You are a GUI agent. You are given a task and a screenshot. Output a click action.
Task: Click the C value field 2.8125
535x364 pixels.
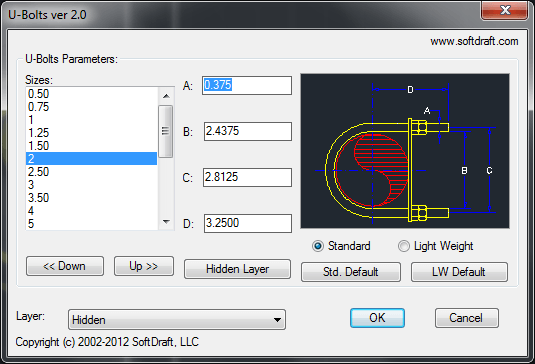point(247,177)
